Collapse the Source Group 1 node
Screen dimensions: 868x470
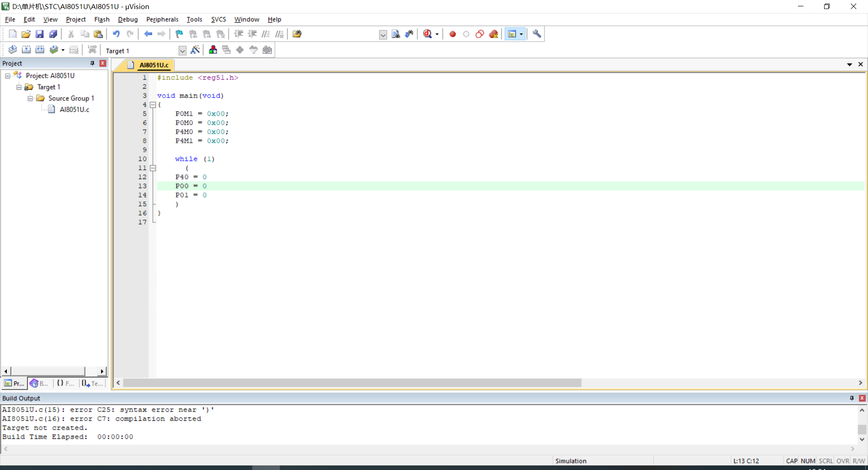click(x=30, y=99)
